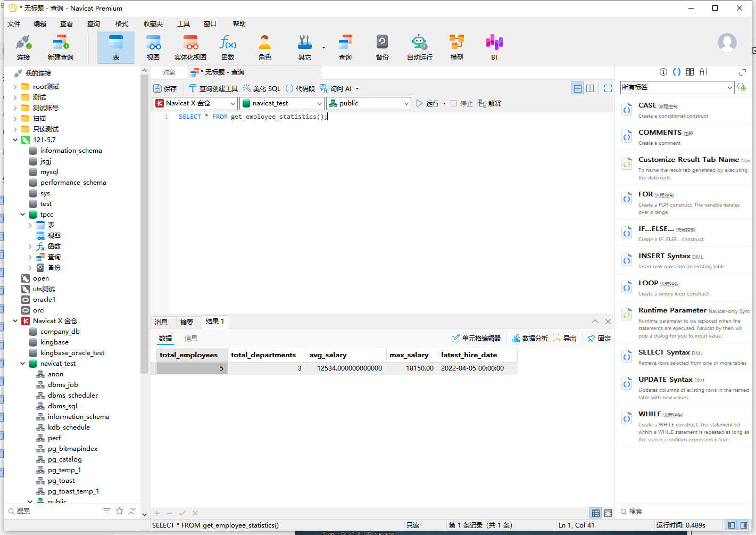The width and height of the screenshot is (756, 535).
Task: Save the query with 保存
Action: 165,88
